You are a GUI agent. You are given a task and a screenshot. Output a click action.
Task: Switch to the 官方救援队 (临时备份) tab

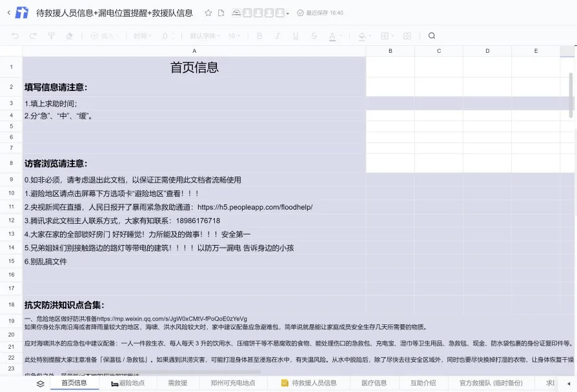coord(491,383)
